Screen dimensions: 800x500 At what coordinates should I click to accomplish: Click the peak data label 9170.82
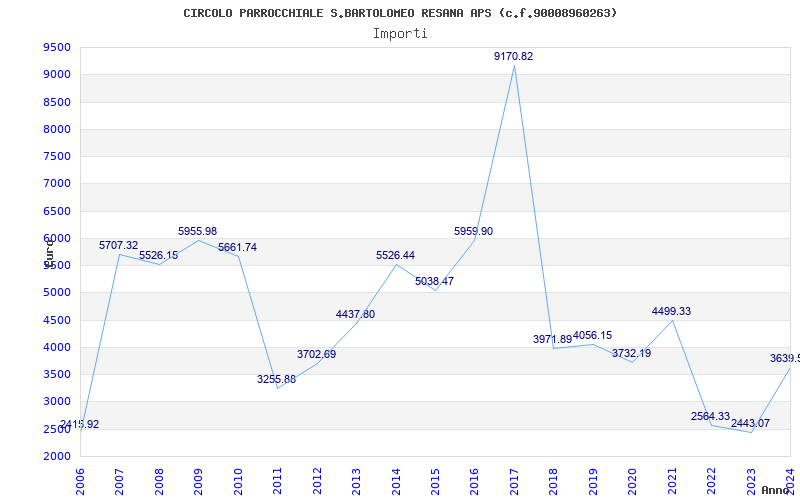(x=514, y=57)
